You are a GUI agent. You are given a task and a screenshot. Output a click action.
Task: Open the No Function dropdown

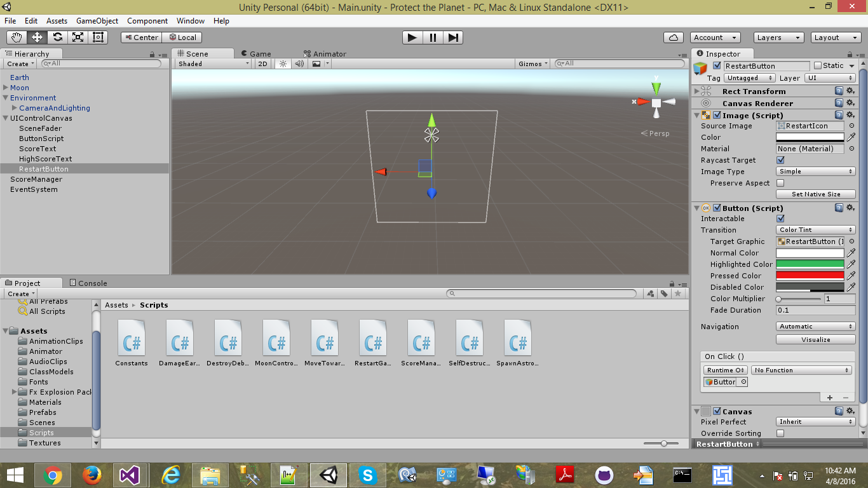(x=801, y=370)
